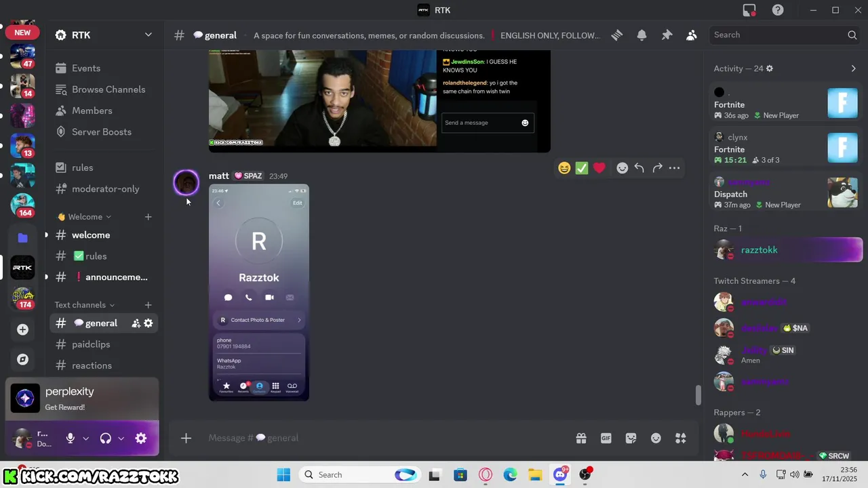Image resolution: width=868 pixels, height=488 pixels.
Task: Create invite for general channel
Action: pos(136,323)
